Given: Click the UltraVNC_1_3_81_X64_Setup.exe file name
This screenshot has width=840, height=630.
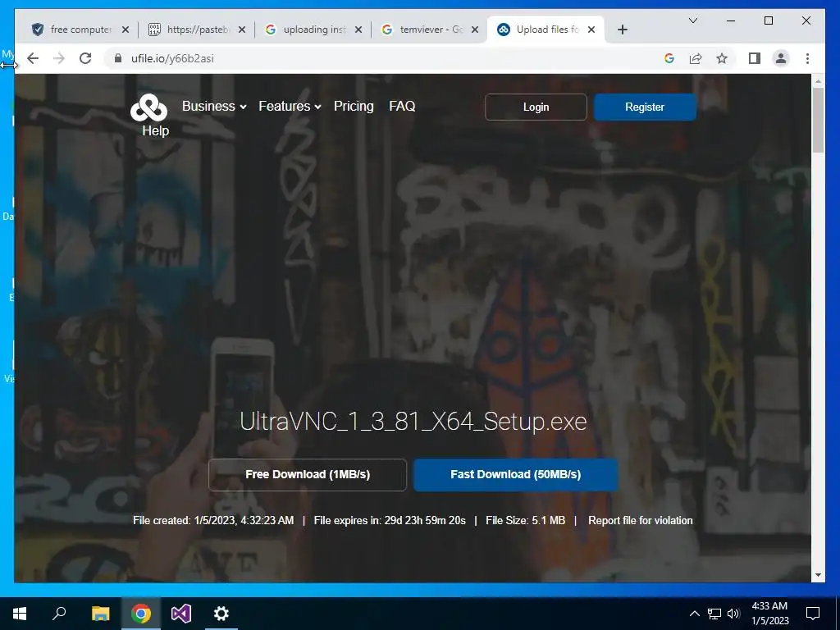Looking at the screenshot, I should (413, 422).
